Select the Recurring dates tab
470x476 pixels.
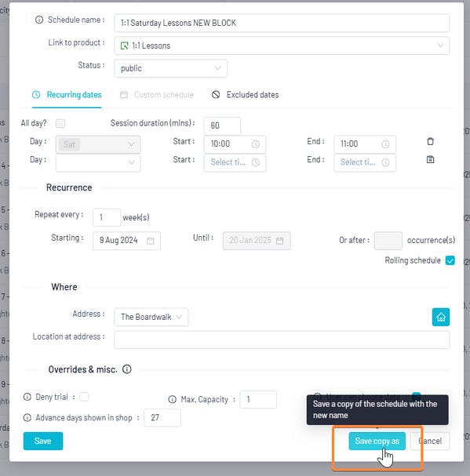67,95
